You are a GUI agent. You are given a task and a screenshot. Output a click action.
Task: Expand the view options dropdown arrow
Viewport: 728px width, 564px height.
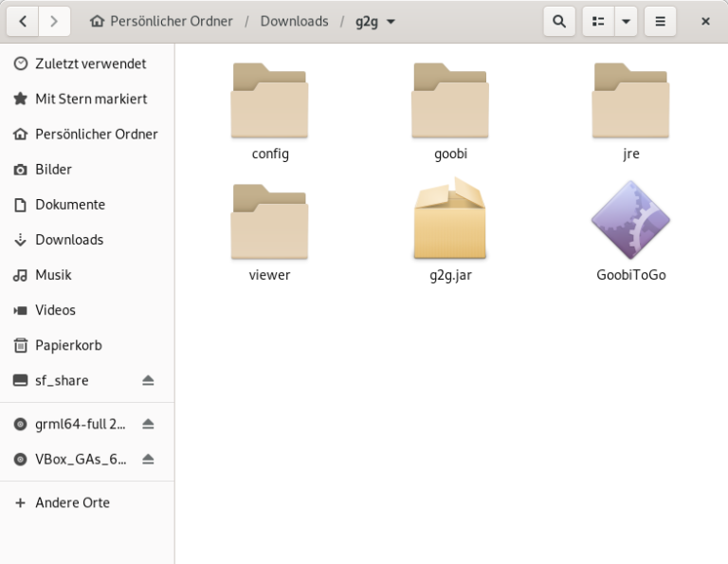point(626,21)
